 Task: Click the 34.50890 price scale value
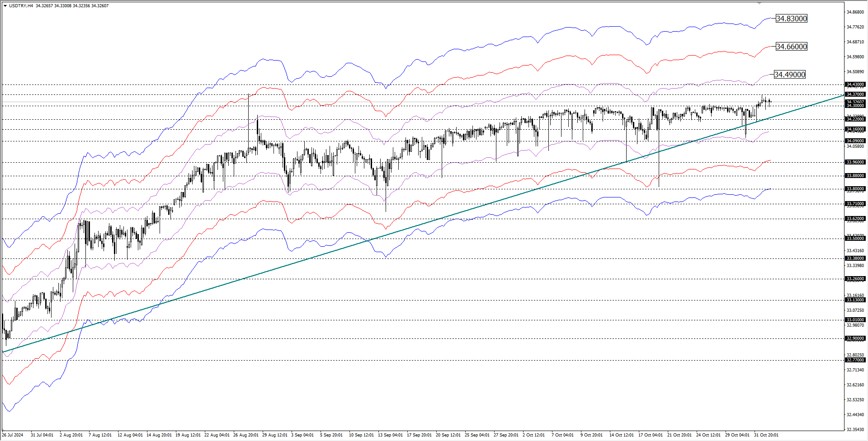(855, 72)
